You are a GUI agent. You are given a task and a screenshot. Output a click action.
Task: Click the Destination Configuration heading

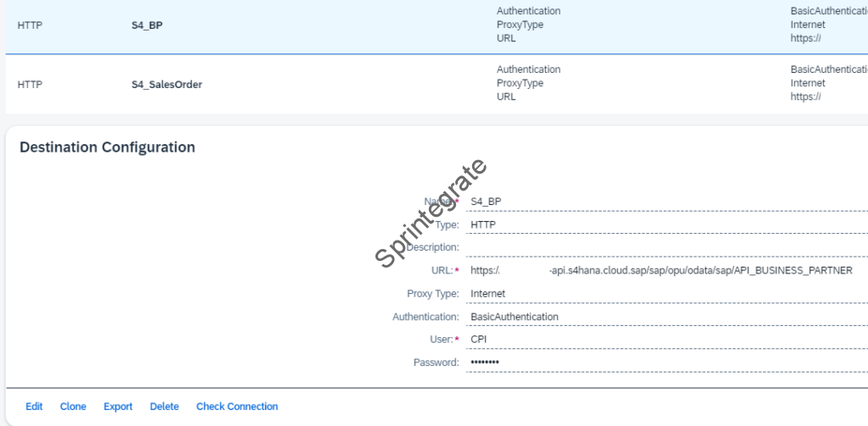[107, 147]
